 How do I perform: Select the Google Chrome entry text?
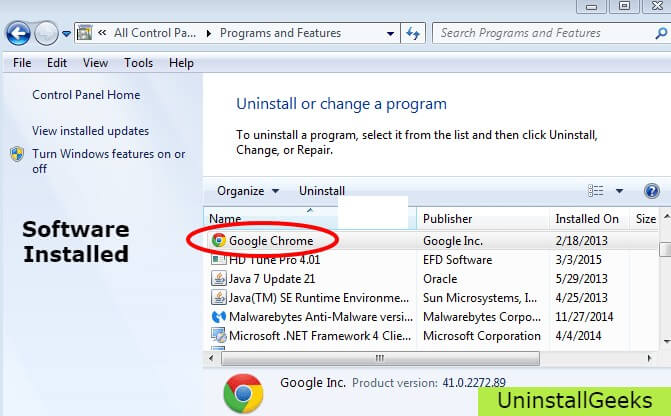click(271, 241)
